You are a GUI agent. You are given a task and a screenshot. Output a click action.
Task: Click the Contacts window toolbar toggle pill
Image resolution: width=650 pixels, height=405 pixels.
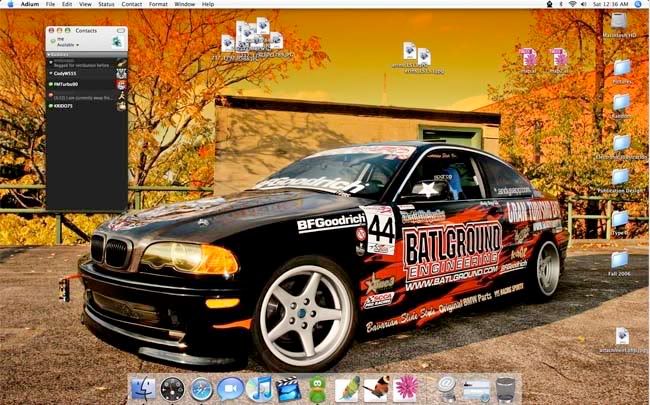coord(122,30)
